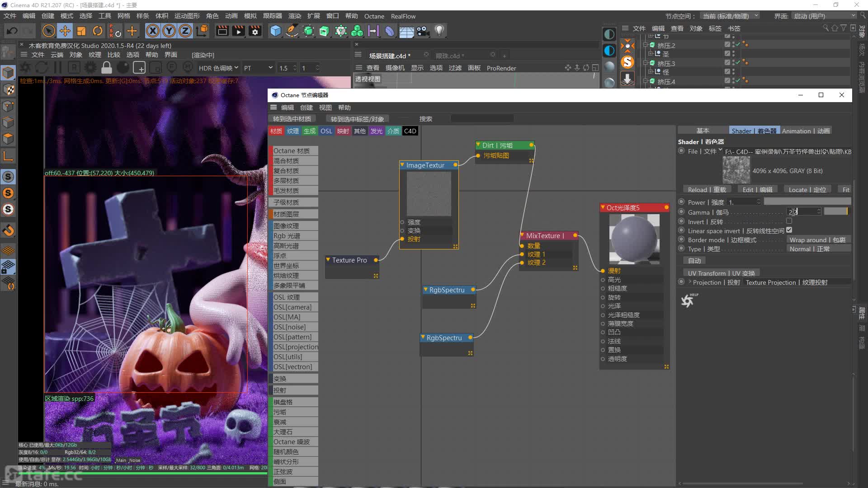
Task: Toggle Linear space invert checkbox
Action: [x=789, y=230]
